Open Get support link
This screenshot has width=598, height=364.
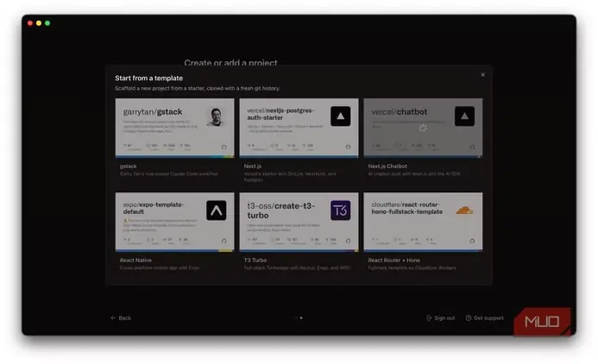pyautogui.click(x=484, y=318)
